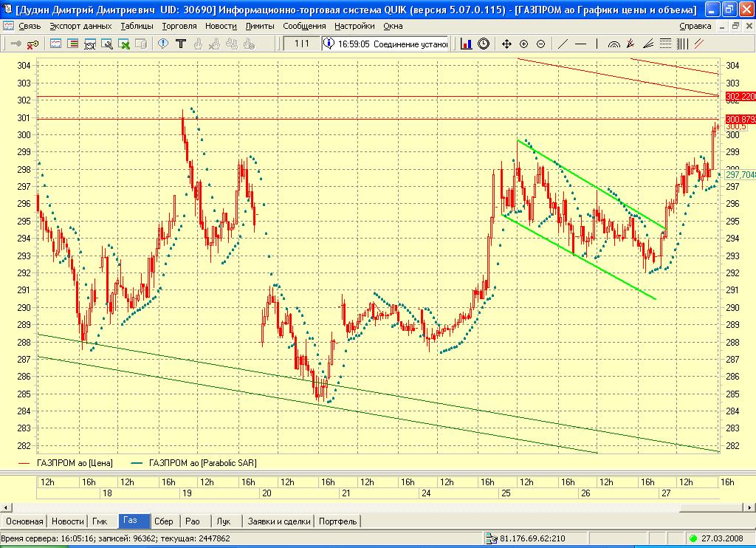This screenshot has height=548, width=756.
Task: Select the horizontal Fibonacci levels tool
Action: (665, 44)
